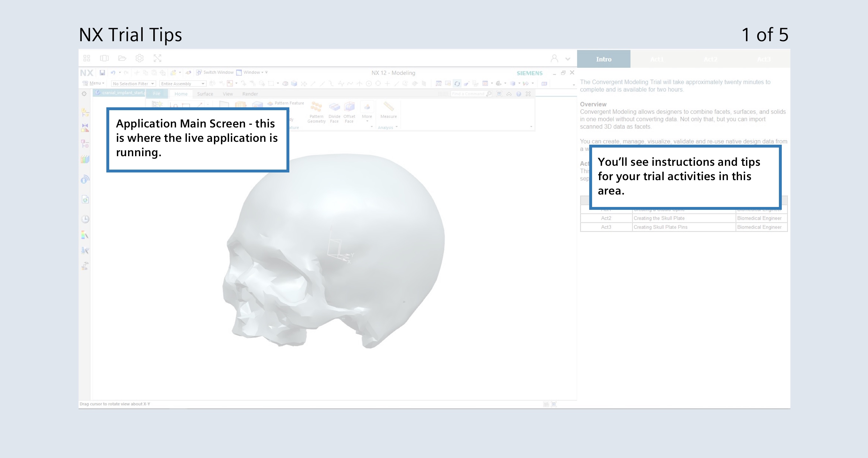Viewport: 868px width, 458px height.
Task: Click the ribbon full screen toggle icon
Action: tap(499, 94)
